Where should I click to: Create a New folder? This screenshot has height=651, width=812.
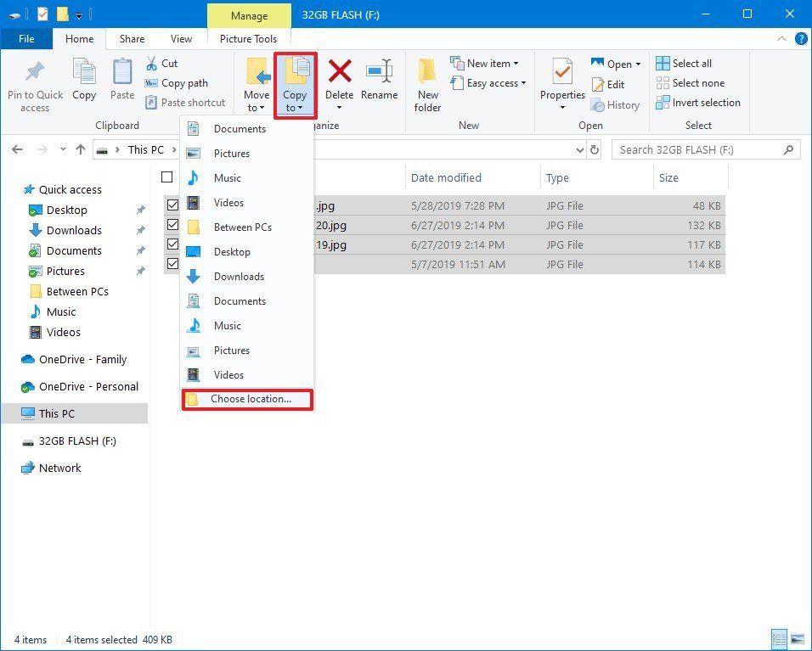pos(427,83)
